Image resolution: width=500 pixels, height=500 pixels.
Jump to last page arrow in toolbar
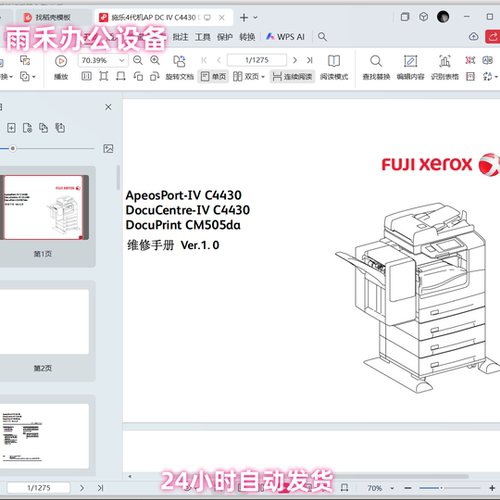pyautogui.click(x=310, y=60)
